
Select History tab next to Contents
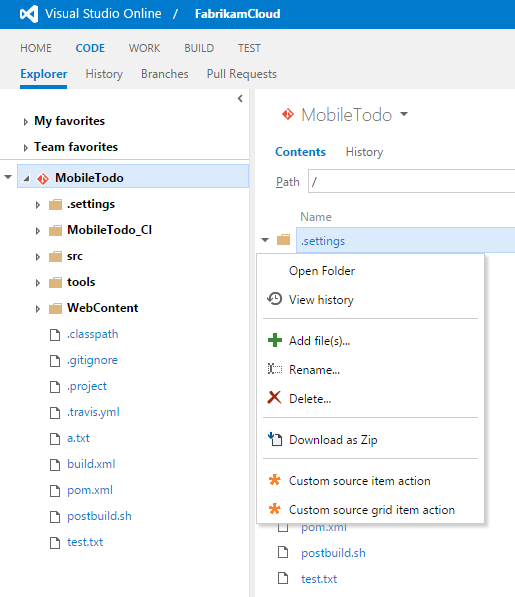point(364,152)
